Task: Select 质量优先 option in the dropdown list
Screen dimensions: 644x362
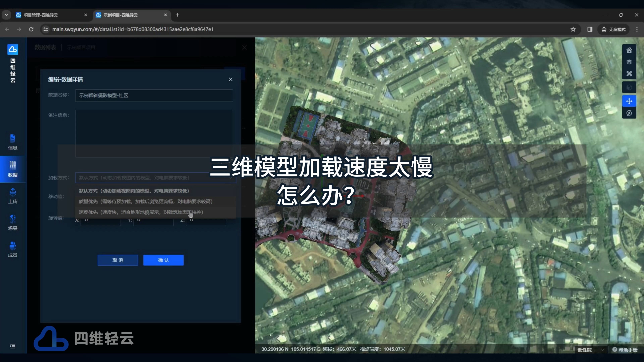Action: tap(146, 201)
